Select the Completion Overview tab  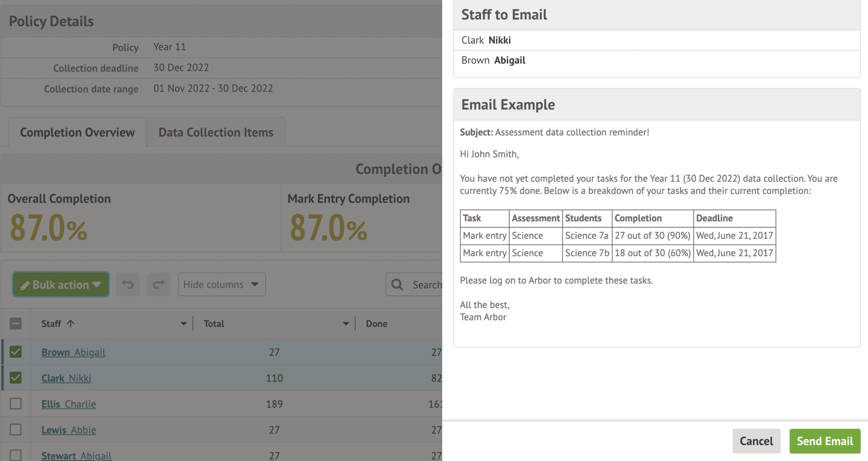coord(77,132)
